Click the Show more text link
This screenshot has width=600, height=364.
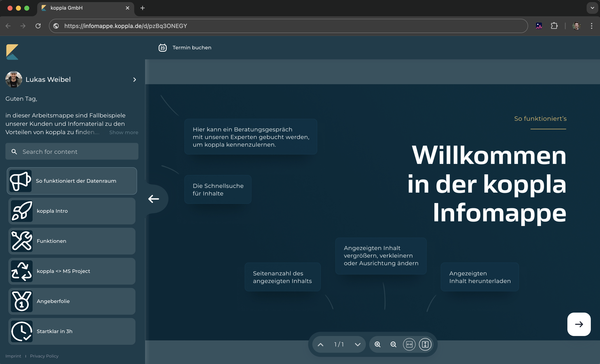[x=124, y=132]
